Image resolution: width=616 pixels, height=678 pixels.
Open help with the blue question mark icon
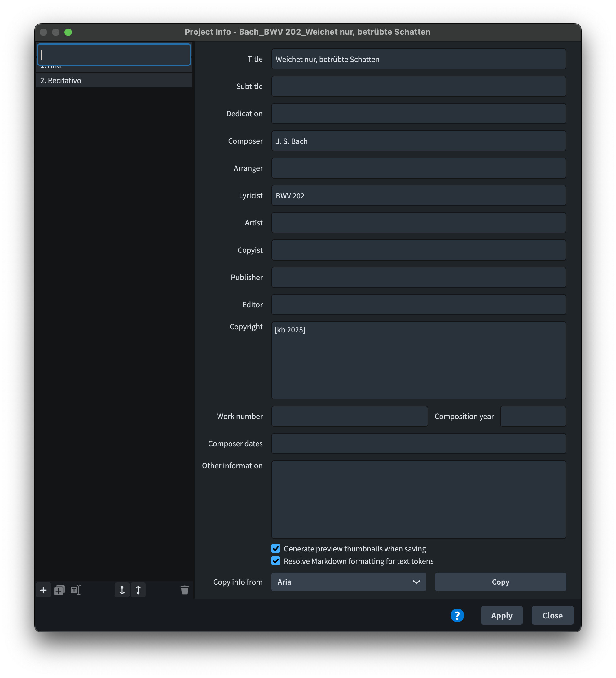tap(457, 615)
